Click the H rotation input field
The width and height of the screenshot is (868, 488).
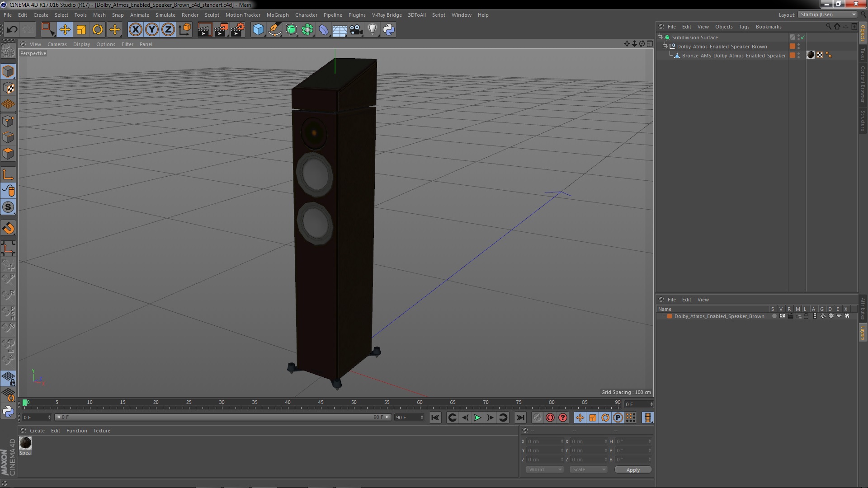(x=633, y=441)
